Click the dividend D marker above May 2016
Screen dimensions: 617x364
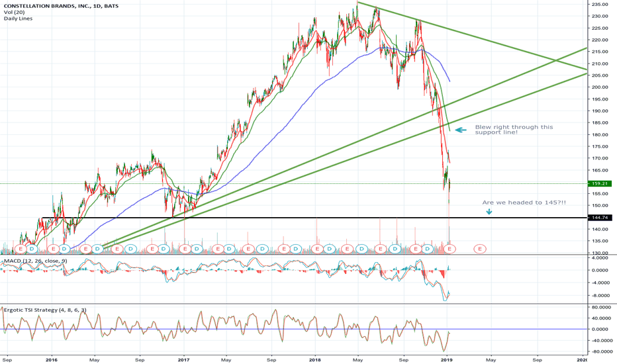point(97,249)
